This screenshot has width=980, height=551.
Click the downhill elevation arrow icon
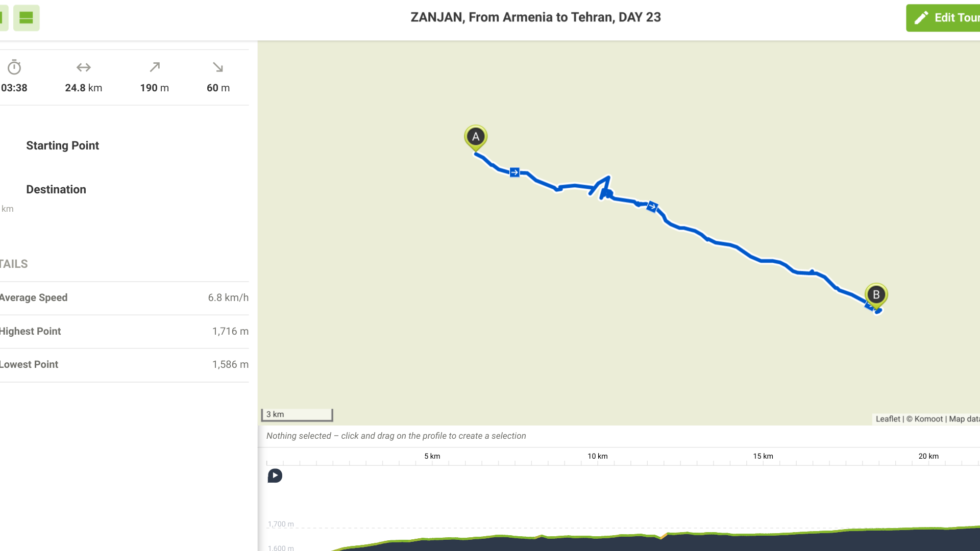[x=218, y=67]
